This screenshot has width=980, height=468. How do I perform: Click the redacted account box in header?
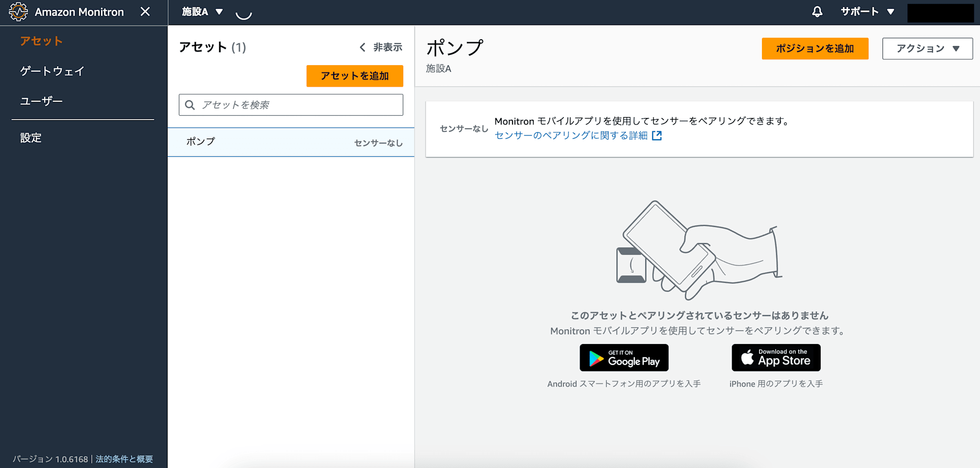[940, 13]
